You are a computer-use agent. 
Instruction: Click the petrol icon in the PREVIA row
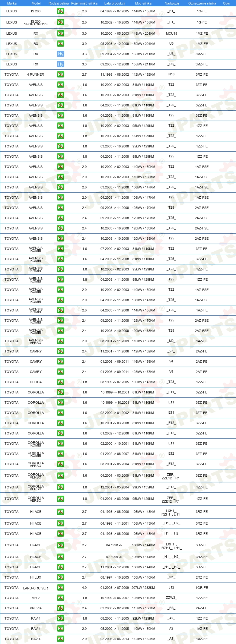tap(61, 608)
